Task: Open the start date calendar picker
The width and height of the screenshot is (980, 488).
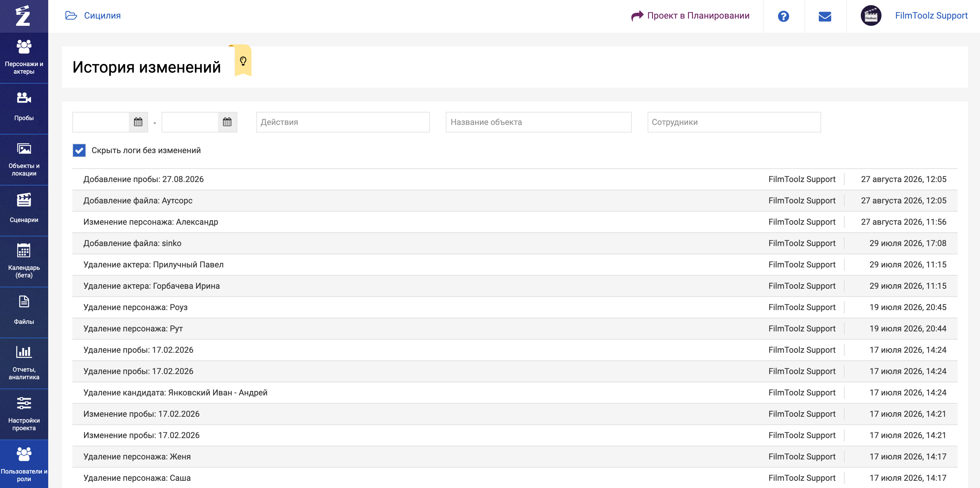Action: click(138, 122)
